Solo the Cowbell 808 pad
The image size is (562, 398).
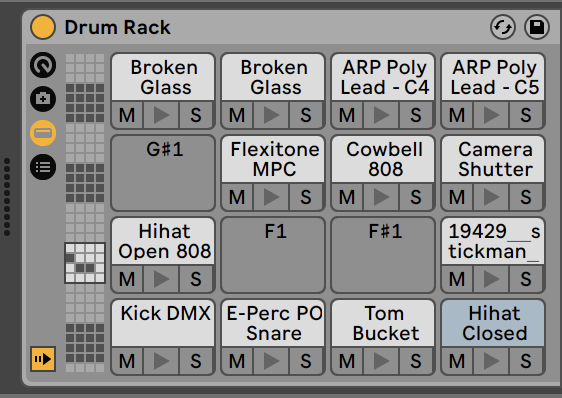(x=416, y=197)
